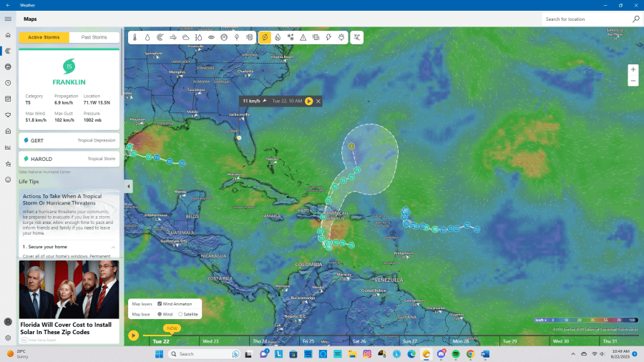Uncheck the Wind Animation checkbox
644x362 pixels.
click(160, 304)
